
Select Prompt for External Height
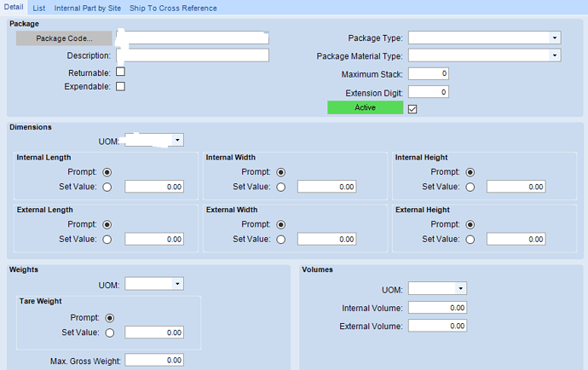point(470,225)
